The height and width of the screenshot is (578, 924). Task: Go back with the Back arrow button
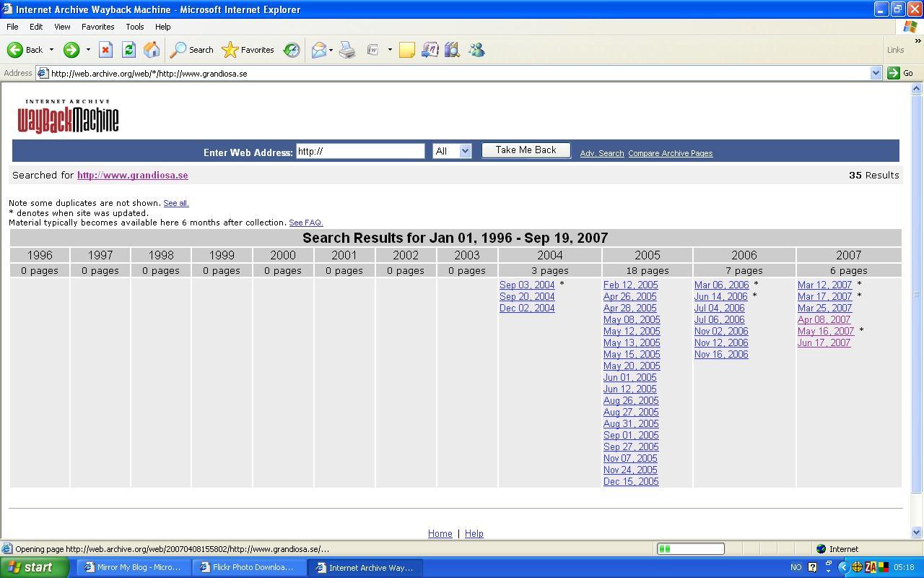tap(25, 50)
